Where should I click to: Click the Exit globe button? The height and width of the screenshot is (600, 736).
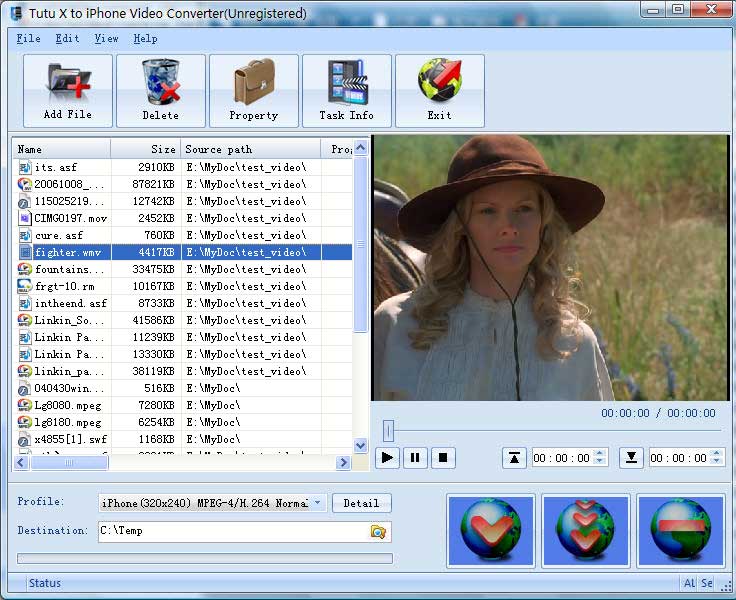coord(439,91)
